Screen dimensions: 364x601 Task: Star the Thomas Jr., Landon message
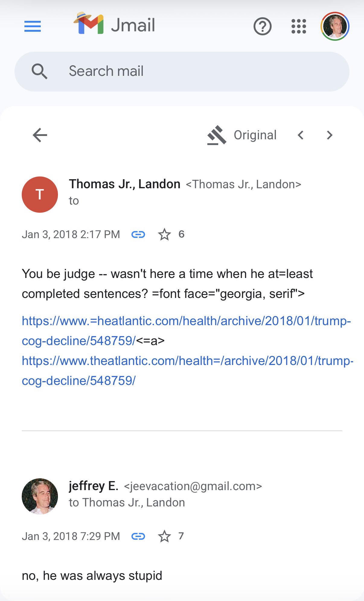click(164, 234)
